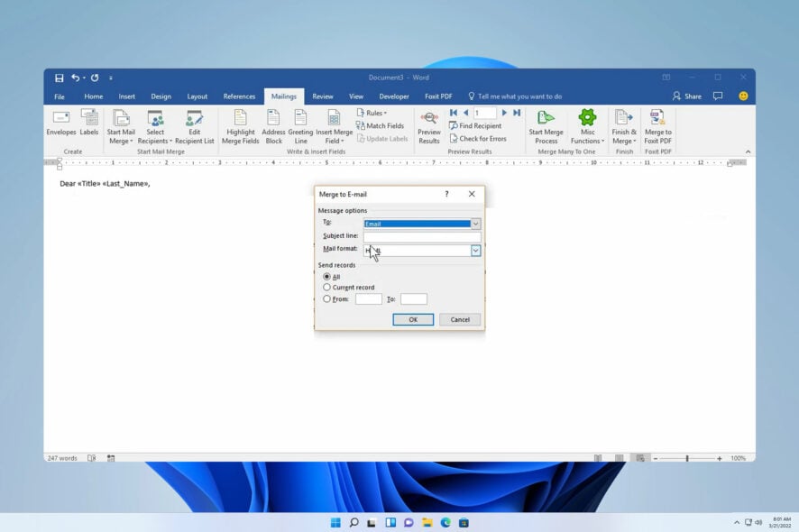
Task: Click the To record number field
Action: (414, 299)
